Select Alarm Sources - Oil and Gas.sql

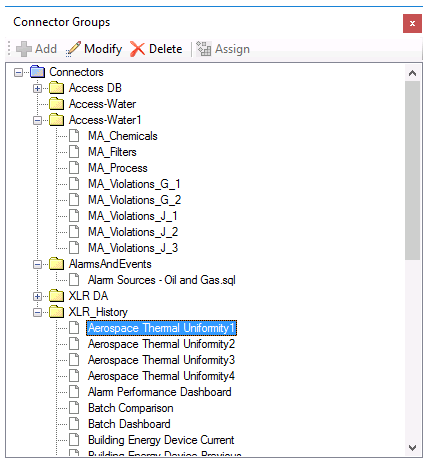tap(162, 280)
